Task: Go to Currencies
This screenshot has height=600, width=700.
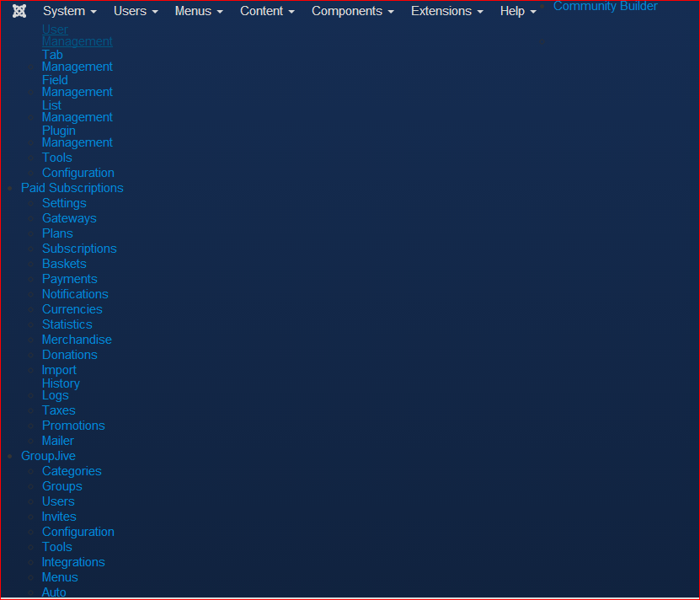Action: pyautogui.click(x=72, y=309)
